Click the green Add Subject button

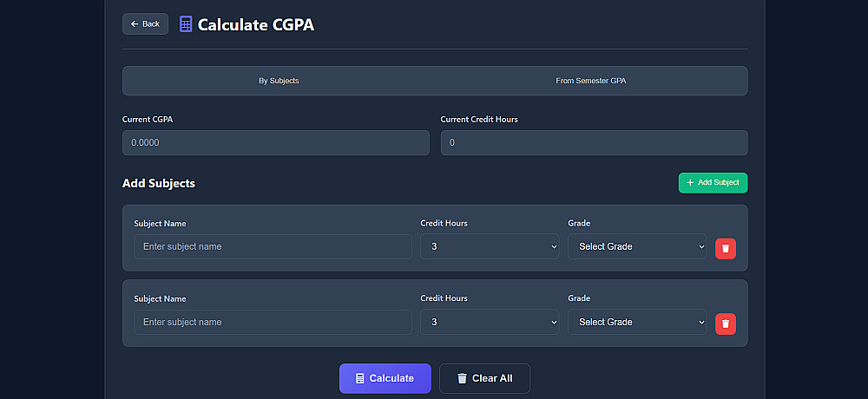coord(713,183)
